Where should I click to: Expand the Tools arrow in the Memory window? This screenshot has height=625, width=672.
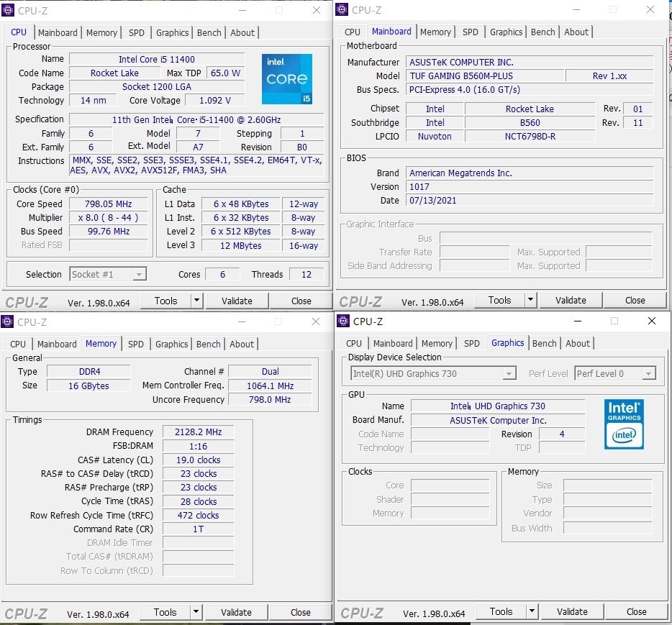[196, 612]
